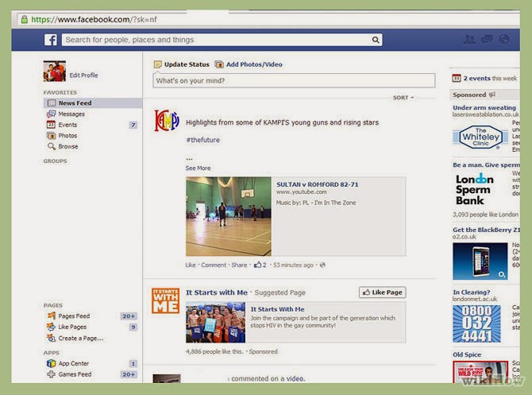The width and height of the screenshot is (532, 395).
Task: Open SULTAN v ROMFORD 82-71 link
Action: coord(318,184)
